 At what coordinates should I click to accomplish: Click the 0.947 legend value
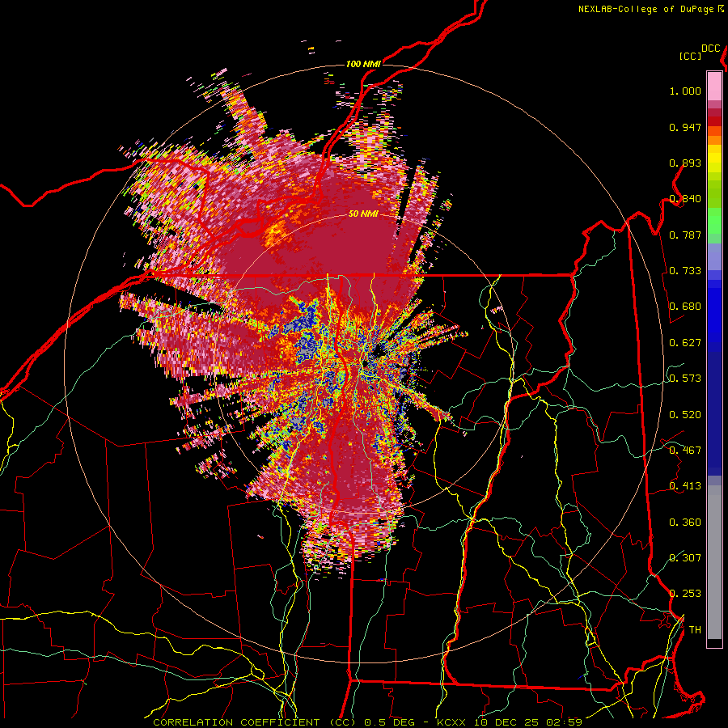[x=685, y=127]
